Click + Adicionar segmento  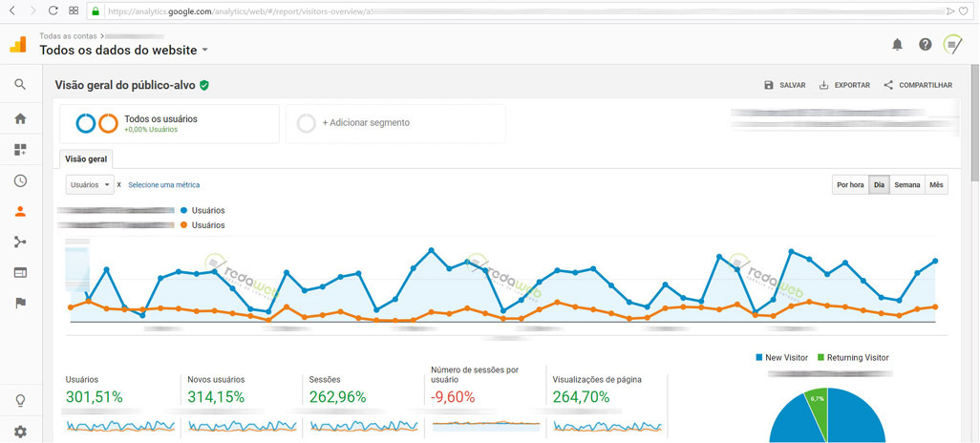[x=366, y=123]
